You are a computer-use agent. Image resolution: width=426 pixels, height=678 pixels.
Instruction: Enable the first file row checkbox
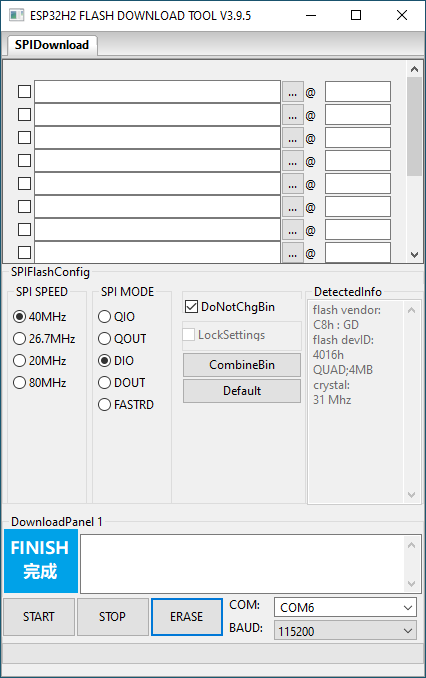click(x=24, y=92)
